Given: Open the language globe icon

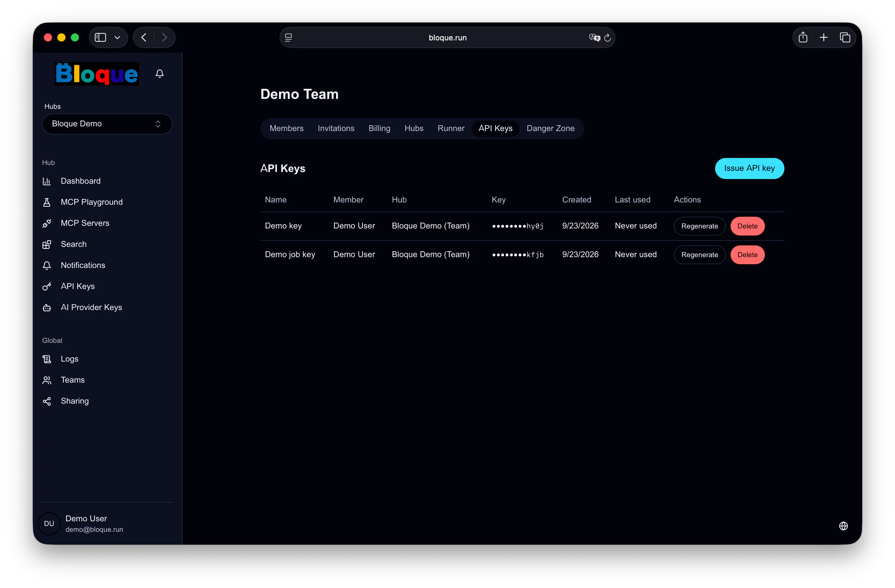Looking at the screenshot, I should (x=844, y=526).
